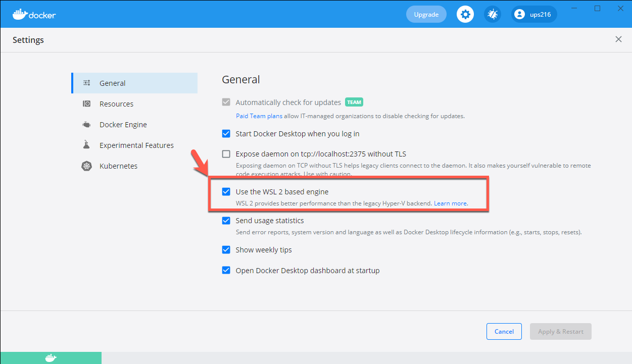
Task: Go to Kubernetes settings
Action: (134, 166)
